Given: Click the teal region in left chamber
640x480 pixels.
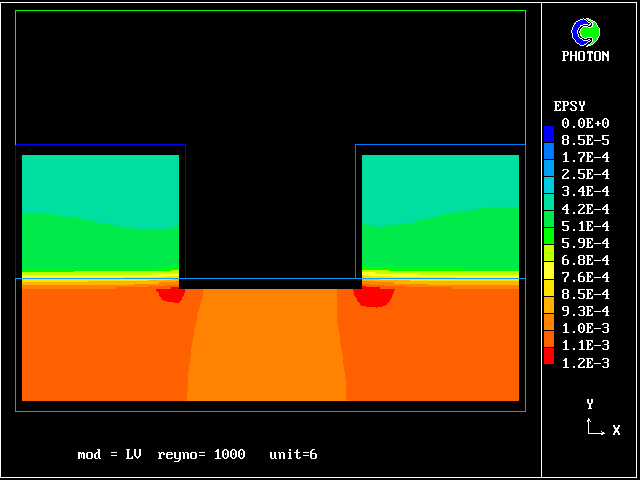Looking at the screenshot, I should 100,183.
